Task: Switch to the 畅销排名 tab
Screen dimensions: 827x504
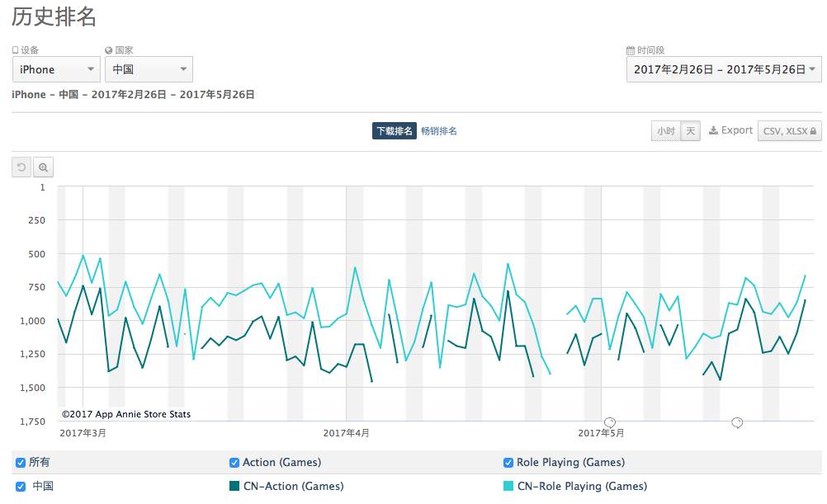Action: click(x=439, y=131)
